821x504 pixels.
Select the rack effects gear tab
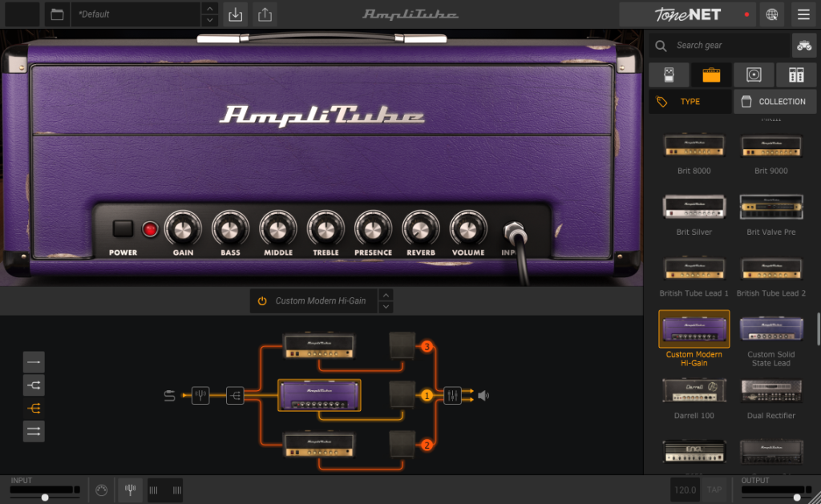pos(796,75)
